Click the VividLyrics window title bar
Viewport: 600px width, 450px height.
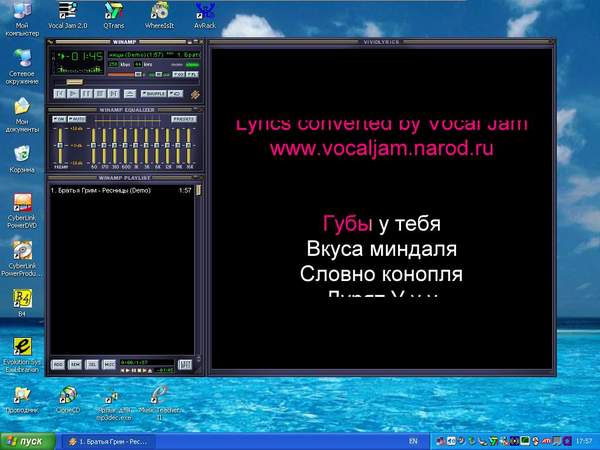coord(382,42)
